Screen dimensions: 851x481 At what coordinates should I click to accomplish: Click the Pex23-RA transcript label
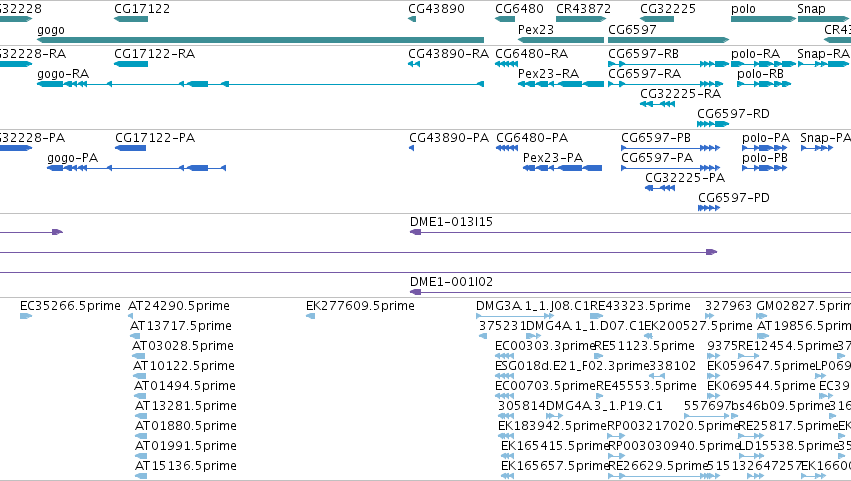point(548,74)
